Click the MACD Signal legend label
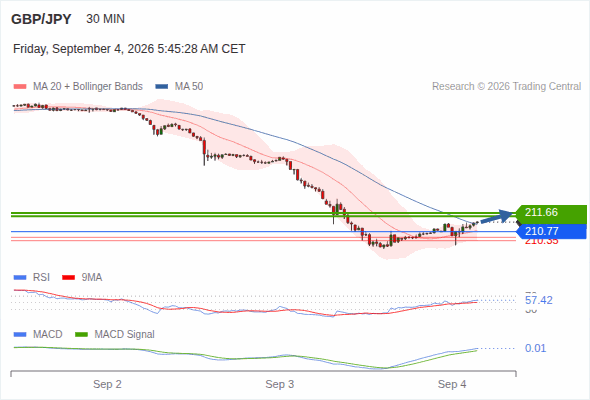Screen dimensions: 590x400 pos(125,334)
